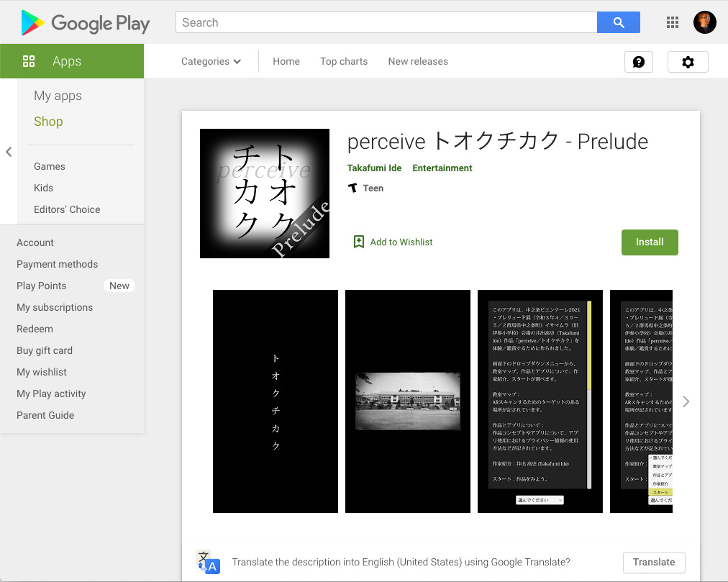Screen dimensions: 728x582
Task: Open the help question mark icon
Action: click(x=638, y=62)
